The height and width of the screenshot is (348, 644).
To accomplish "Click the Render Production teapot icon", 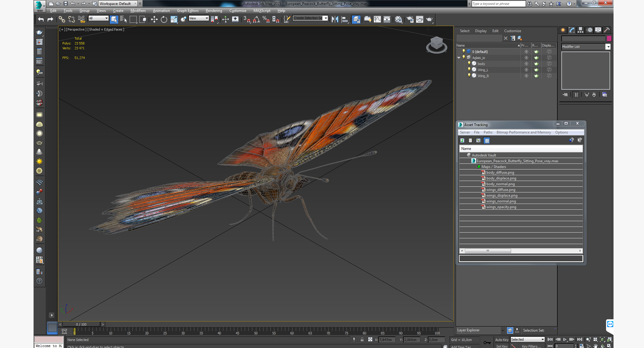I will (x=429, y=19).
